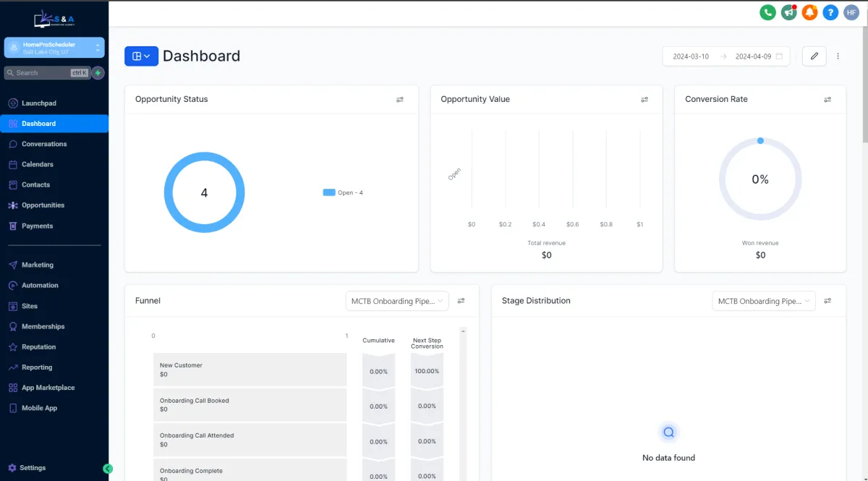Open Sites from the sidebar

point(54,306)
